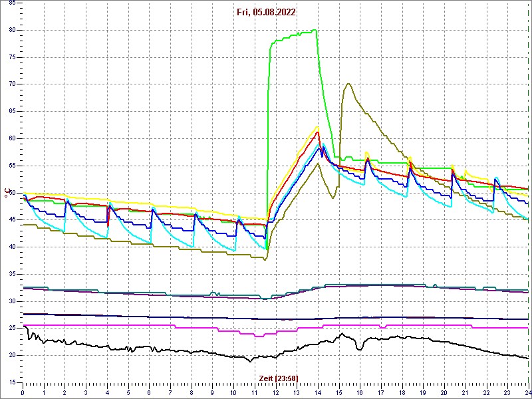The width and height of the screenshot is (532, 399).
Task: Click the chart date title 'Fri, 05.08.2022'
Action: click(x=266, y=13)
